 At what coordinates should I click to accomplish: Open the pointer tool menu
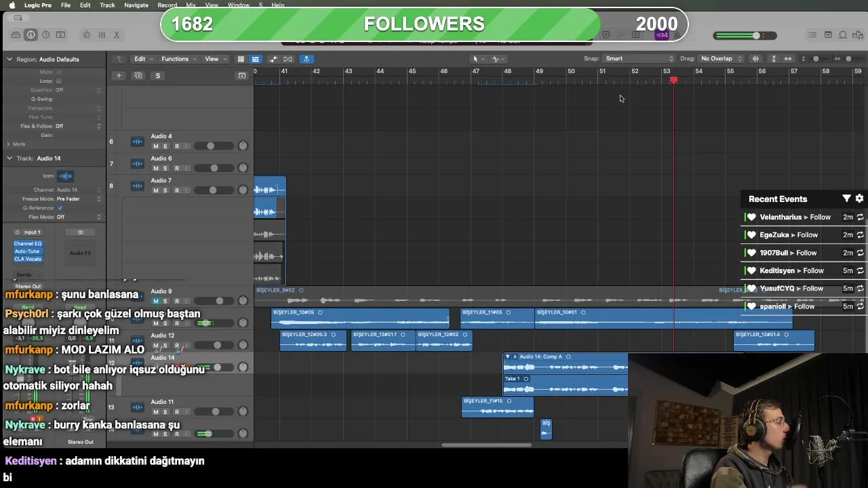click(x=477, y=59)
